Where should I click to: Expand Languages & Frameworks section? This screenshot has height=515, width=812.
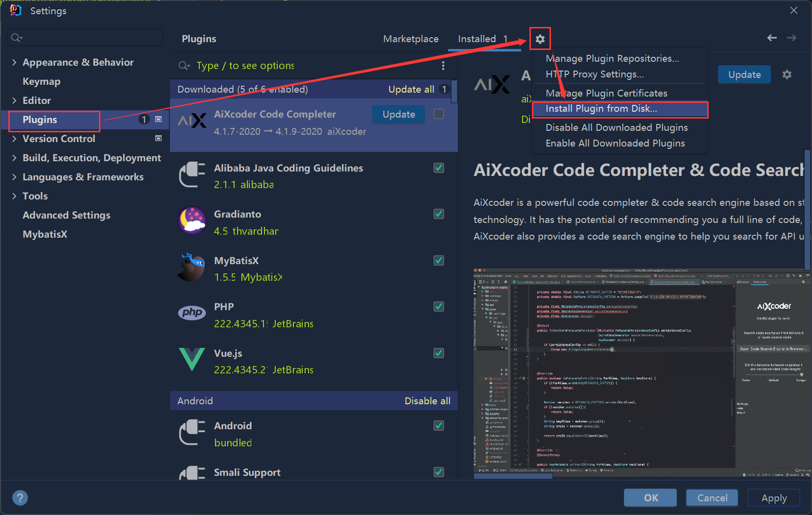[x=14, y=177]
